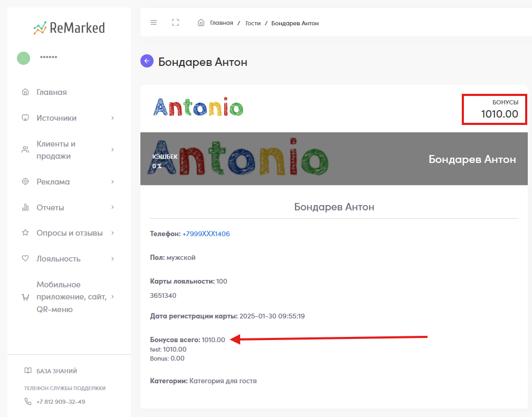Click the Источники monitor icon
Screen dimensions: 532x417
click(25, 118)
